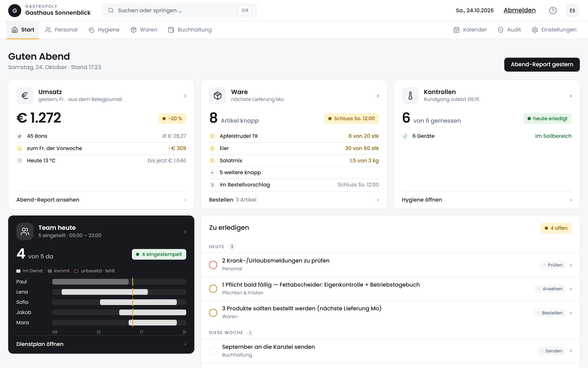This screenshot has width=588, height=368.
Task: Click Dienstplan öffnen link
Action: [x=101, y=344]
